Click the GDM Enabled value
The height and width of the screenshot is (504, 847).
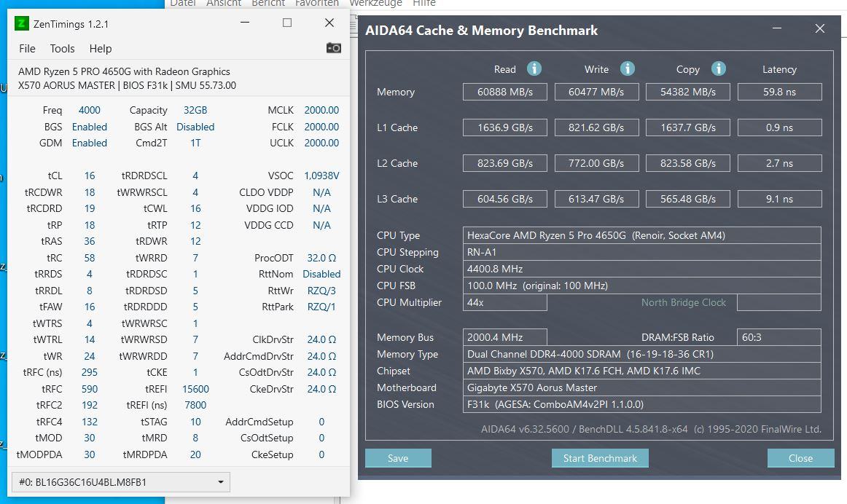(x=89, y=143)
